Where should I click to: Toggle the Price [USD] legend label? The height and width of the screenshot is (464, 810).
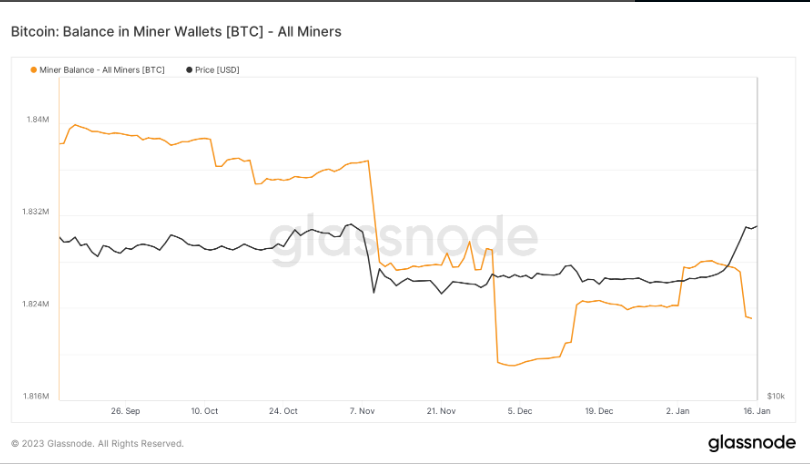[x=217, y=69]
